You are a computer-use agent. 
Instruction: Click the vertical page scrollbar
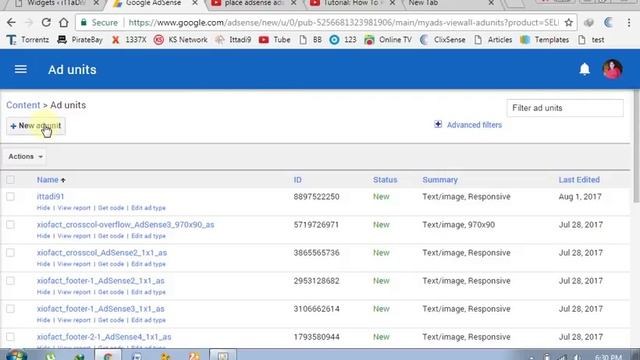pyautogui.click(x=636, y=147)
